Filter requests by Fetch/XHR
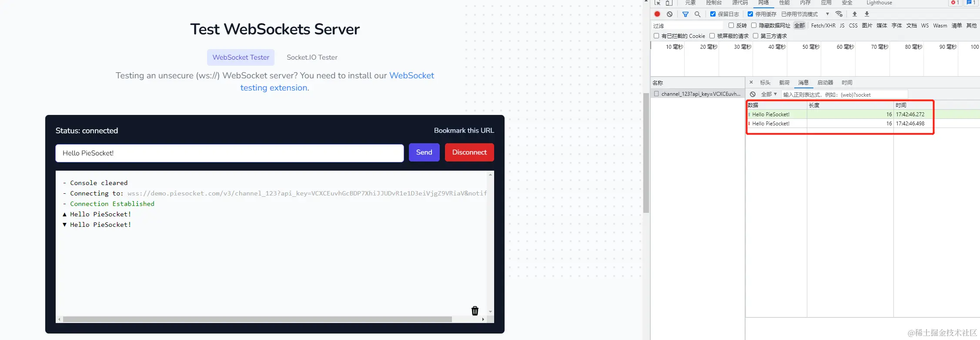980x340 pixels. click(x=823, y=25)
